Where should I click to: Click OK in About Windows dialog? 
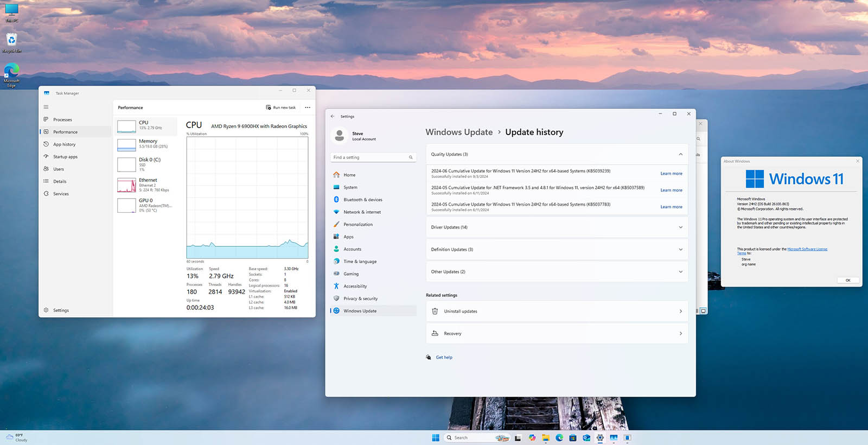[x=847, y=281]
